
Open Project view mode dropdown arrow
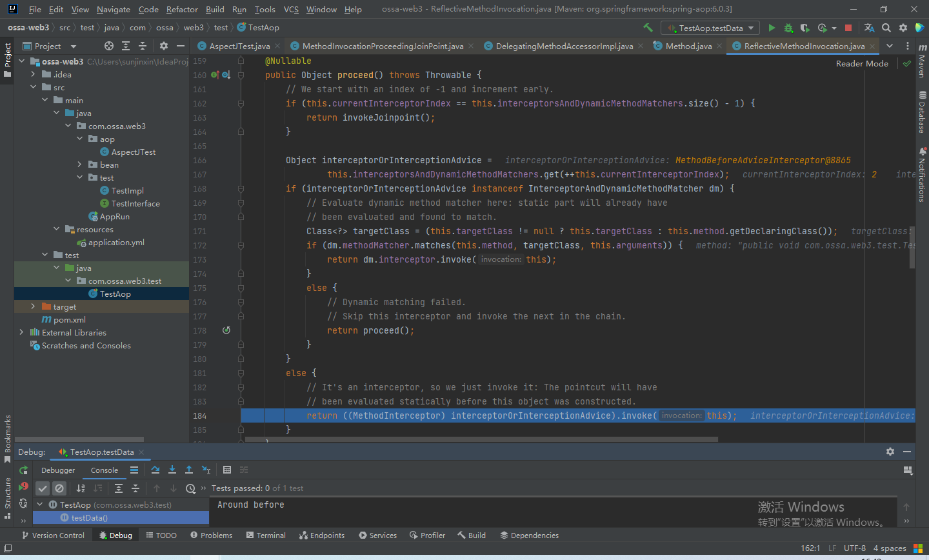pyautogui.click(x=74, y=46)
